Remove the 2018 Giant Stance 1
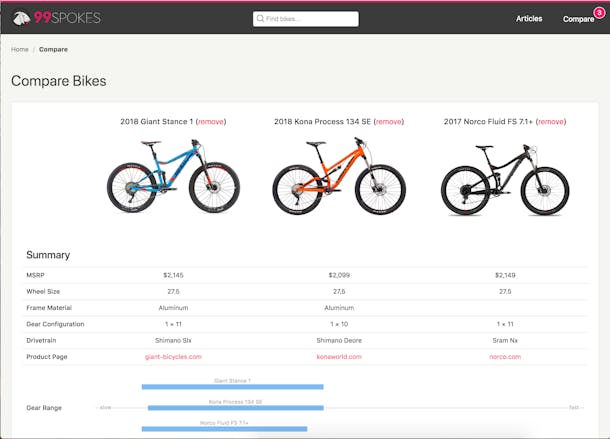610x439 pixels. 211,122
